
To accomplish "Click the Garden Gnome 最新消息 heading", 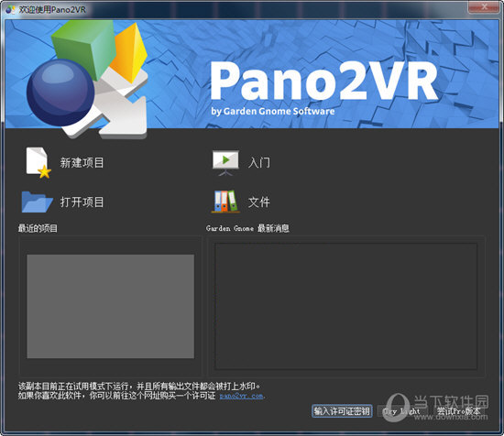I will 247,228.
